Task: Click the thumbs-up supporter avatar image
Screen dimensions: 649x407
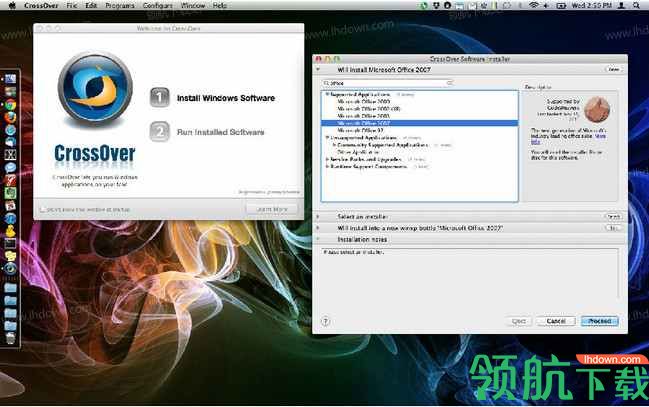Action: (x=596, y=109)
